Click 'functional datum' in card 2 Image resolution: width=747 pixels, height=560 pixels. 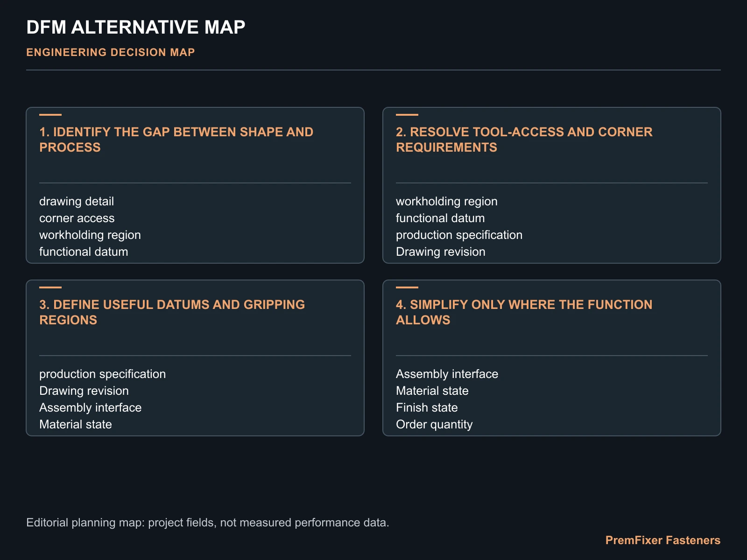coord(440,218)
